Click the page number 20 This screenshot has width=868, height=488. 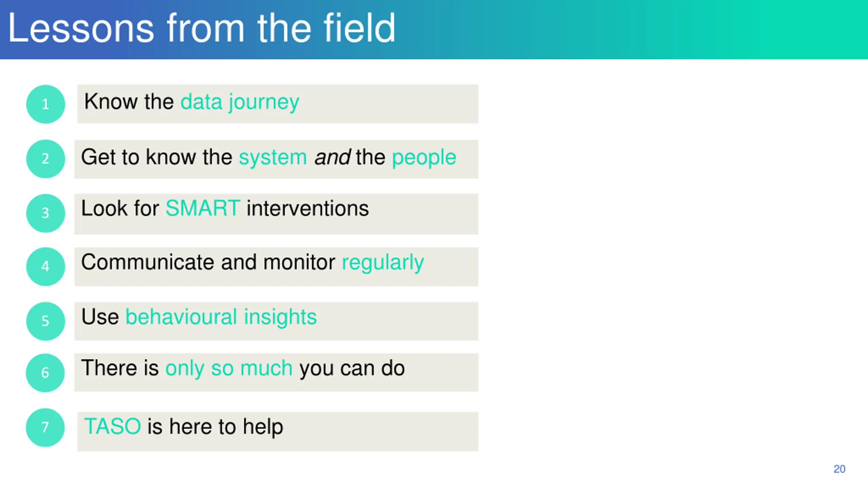(839, 469)
